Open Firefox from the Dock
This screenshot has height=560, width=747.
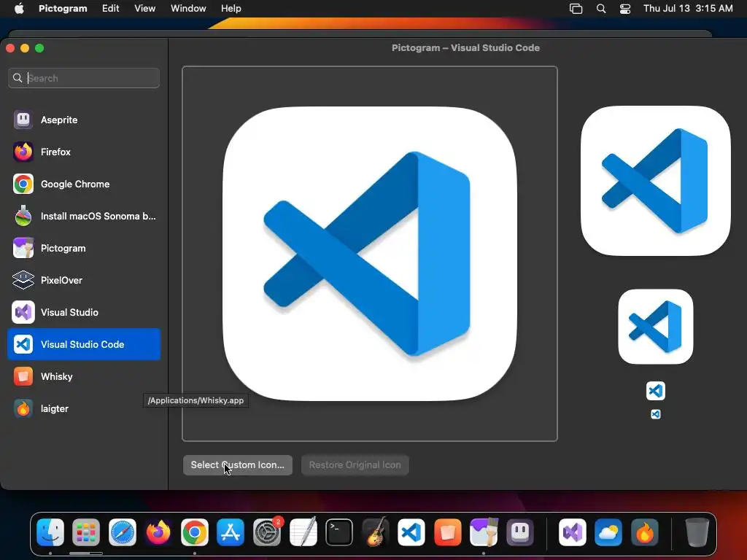coord(158,532)
